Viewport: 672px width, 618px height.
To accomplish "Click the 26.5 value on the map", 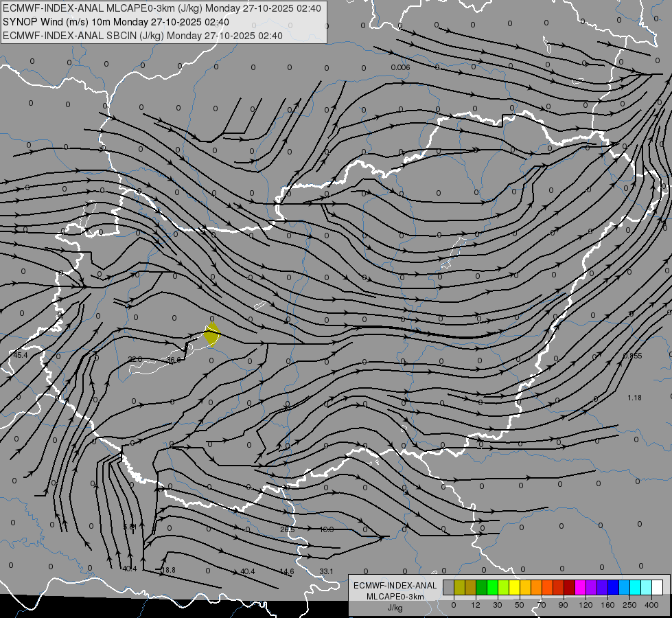I will (287, 529).
